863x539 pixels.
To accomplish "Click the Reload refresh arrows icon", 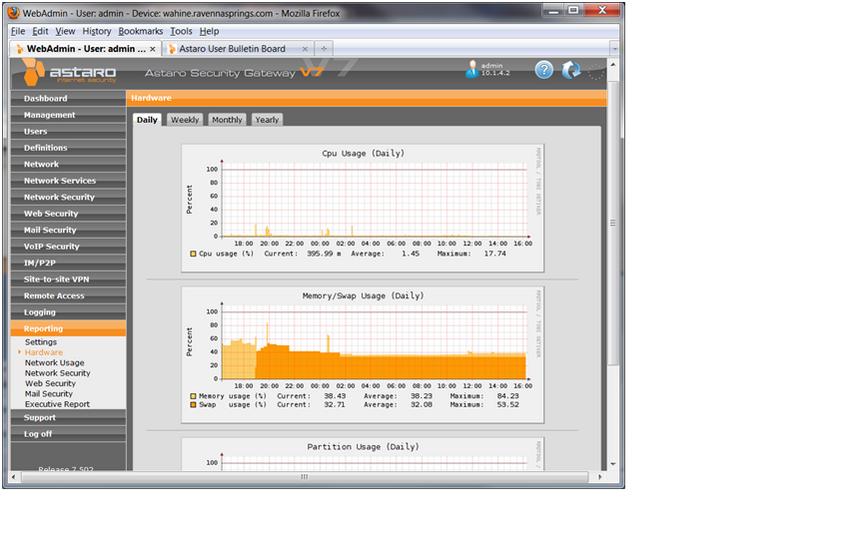I will pyautogui.click(x=571, y=70).
